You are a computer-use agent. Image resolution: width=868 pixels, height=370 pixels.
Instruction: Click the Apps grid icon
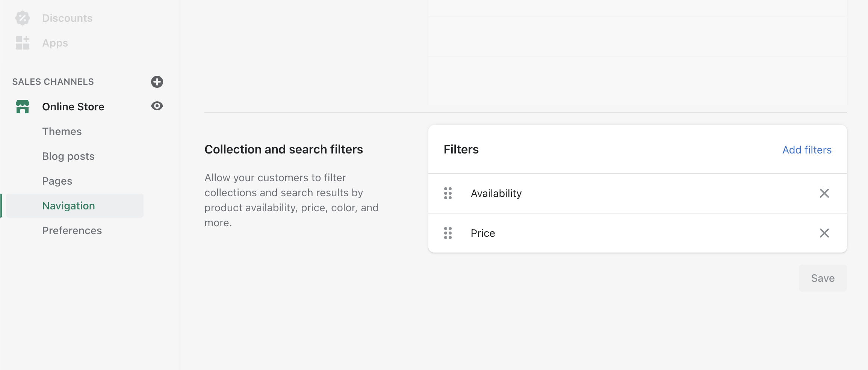tap(23, 43)
